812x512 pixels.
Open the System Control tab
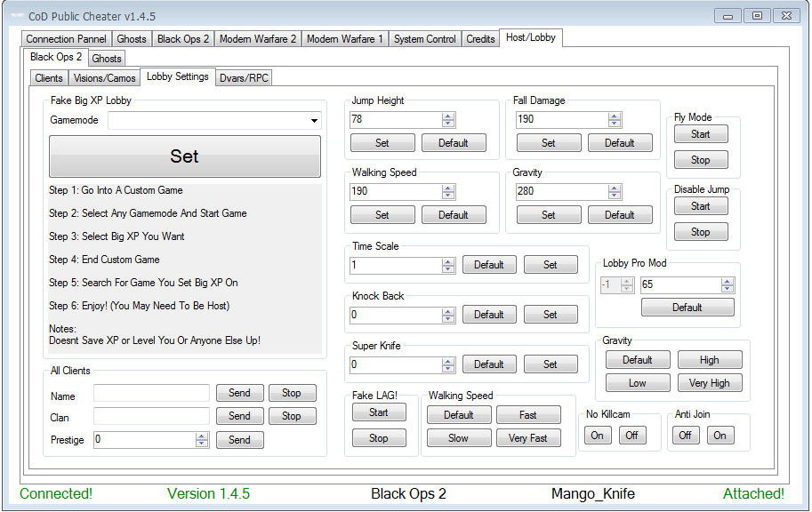coord(424,39)
